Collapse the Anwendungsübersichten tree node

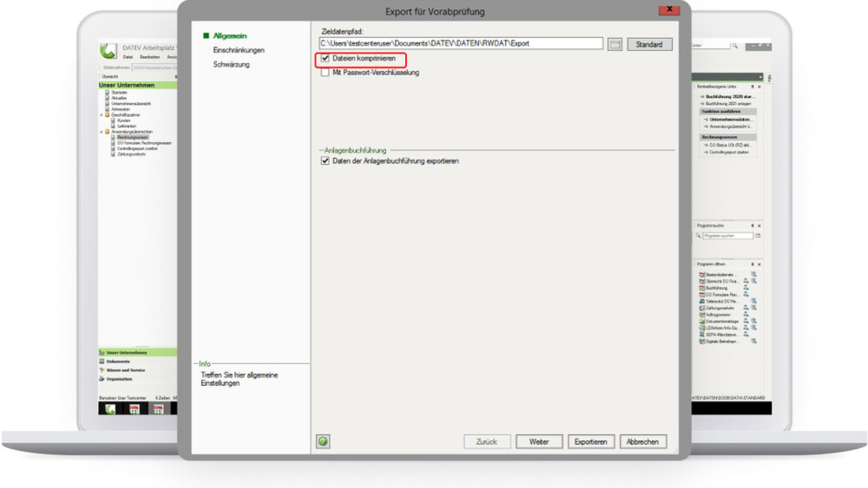[x=102, y=132]
